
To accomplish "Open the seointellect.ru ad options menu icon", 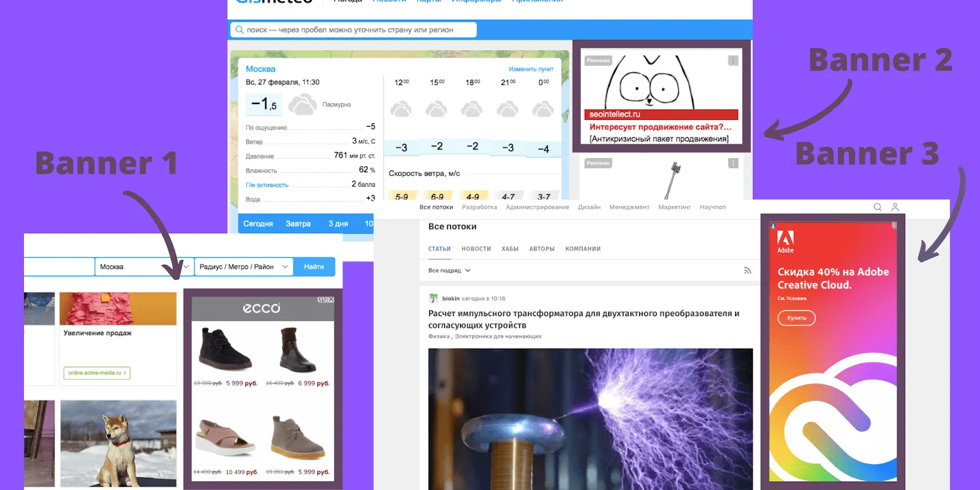I will pyautogui.click(x=733, y=61).
